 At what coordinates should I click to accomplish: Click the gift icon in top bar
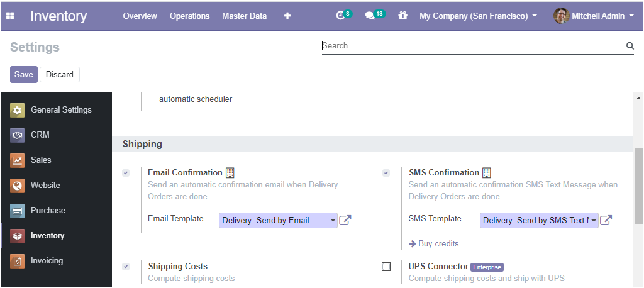coord(402,16)
